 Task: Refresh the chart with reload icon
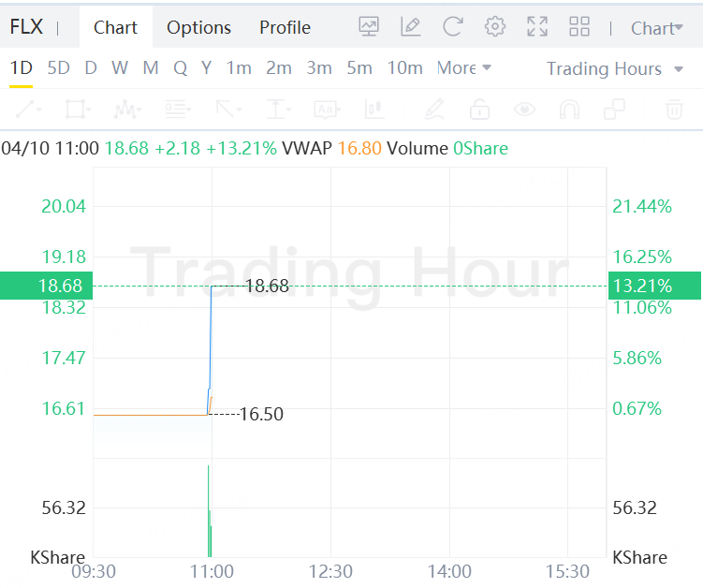(452, 26)
